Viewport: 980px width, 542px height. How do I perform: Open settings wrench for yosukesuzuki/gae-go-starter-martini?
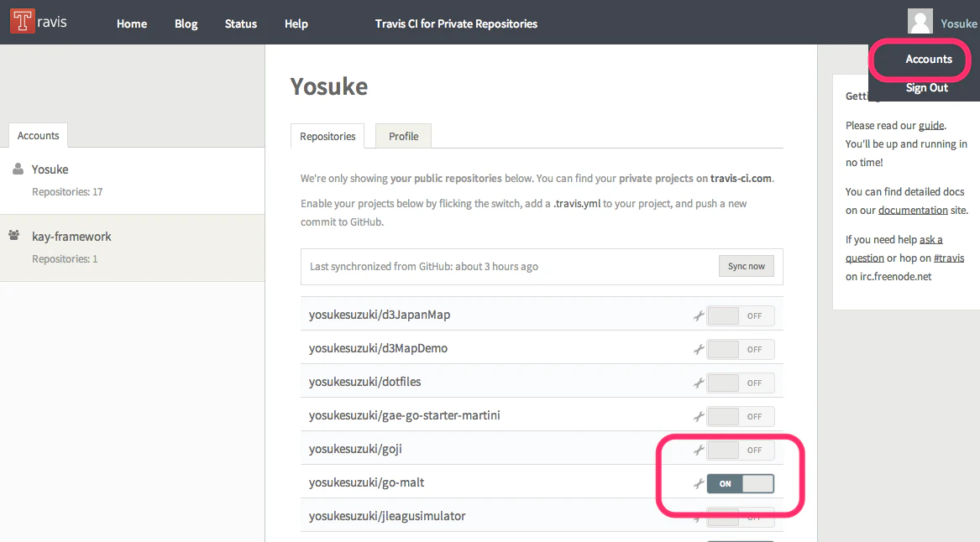pyautogui.click(x=699, y=416)
